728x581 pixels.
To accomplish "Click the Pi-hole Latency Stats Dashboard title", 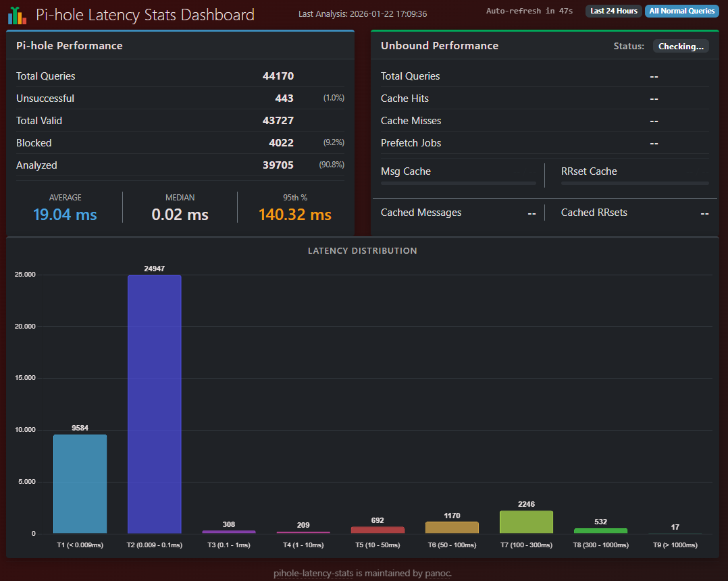I will pos(145,15).
